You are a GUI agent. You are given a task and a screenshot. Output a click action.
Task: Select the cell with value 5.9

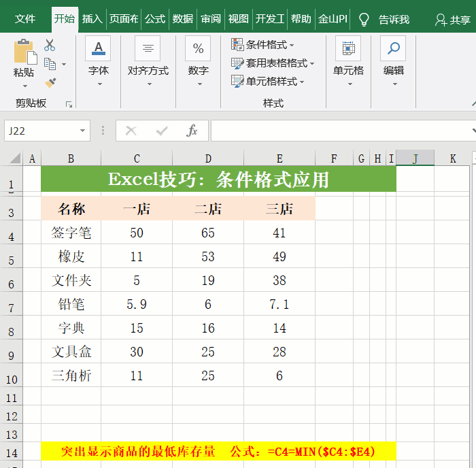tap(137, 303)
